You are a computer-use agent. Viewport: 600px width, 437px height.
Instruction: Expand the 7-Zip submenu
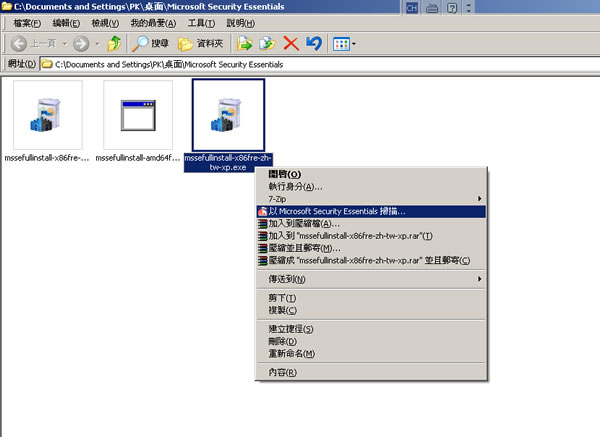[x=371, y=199]
